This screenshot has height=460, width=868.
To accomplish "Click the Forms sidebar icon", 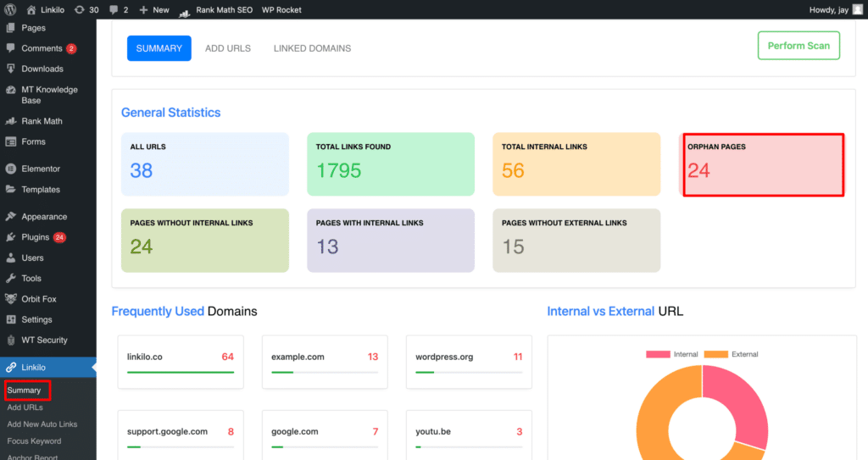I will [10, 141].
